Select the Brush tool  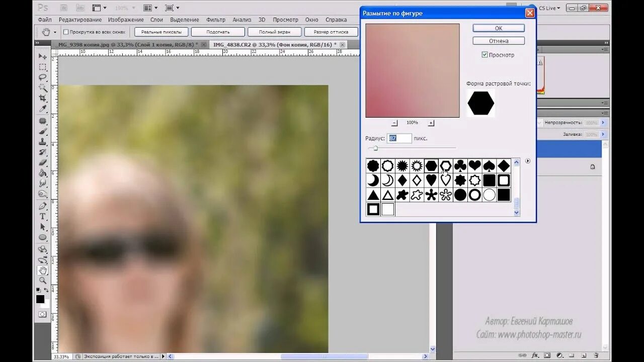coord(42,131)
